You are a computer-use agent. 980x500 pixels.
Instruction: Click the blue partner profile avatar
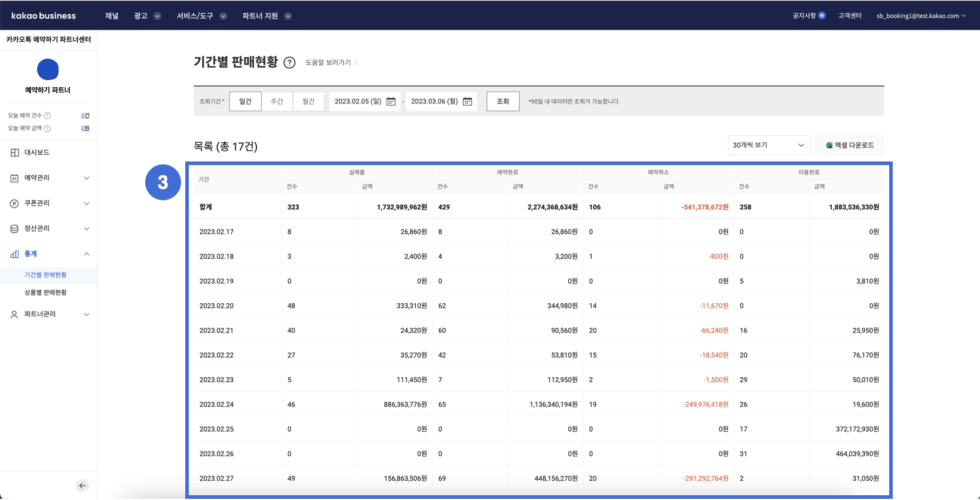click(48, 69)
